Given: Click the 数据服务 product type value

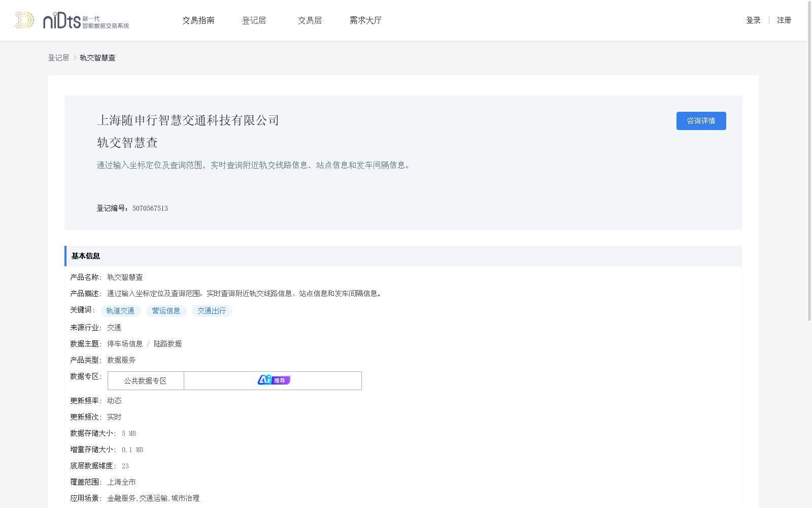Looking at the screenshot, I should 121,360.
